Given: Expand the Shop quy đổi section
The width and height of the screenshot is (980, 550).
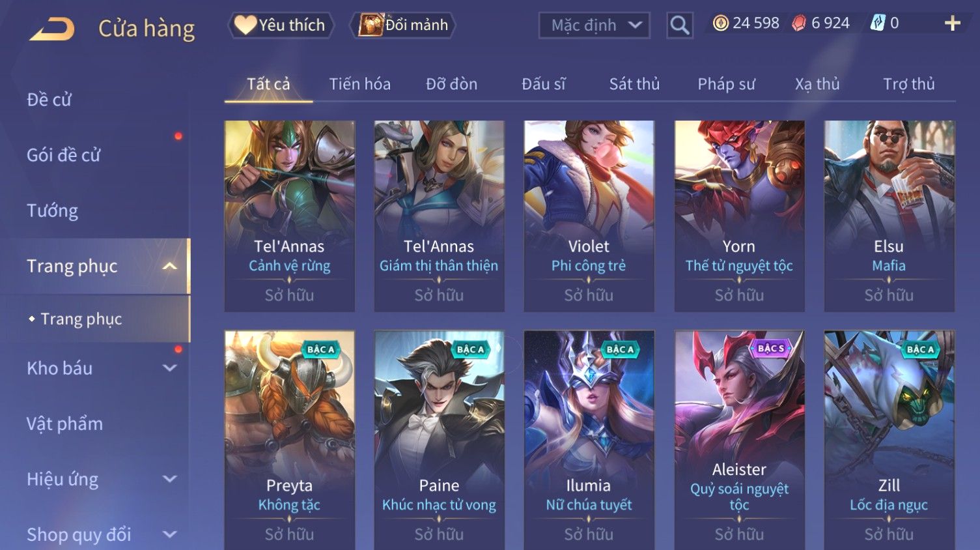Looking at the screenshot, I should [169, 534].
